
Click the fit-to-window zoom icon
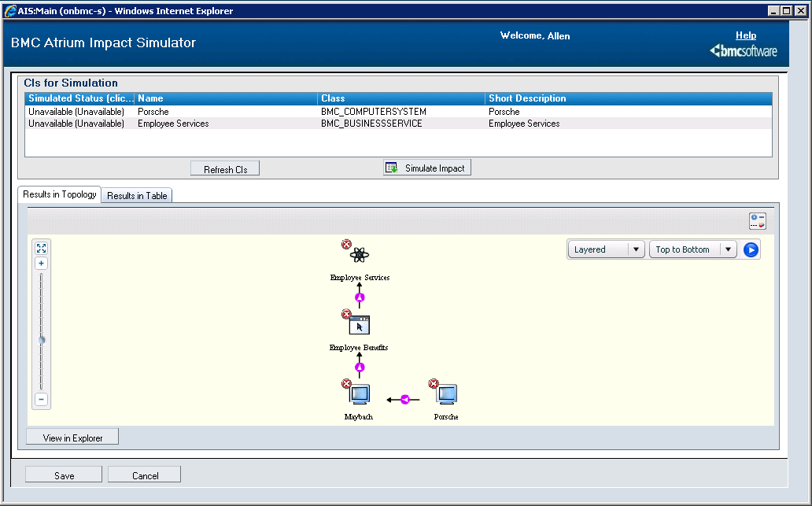(42, 248)
